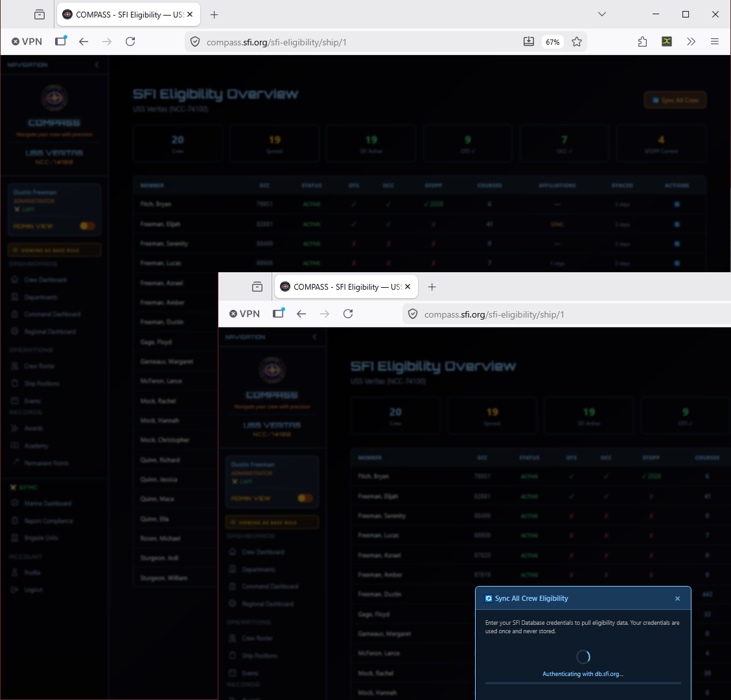Viewport: 731px width, 700px height.
Task: Toggle Admin View switch in back window
Action: coord(87,226)
